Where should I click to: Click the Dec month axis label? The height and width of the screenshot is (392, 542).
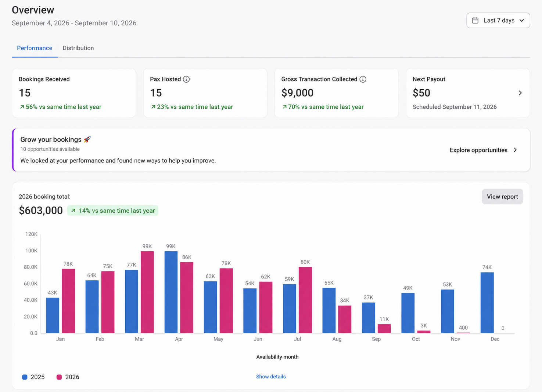click(495, 339)
